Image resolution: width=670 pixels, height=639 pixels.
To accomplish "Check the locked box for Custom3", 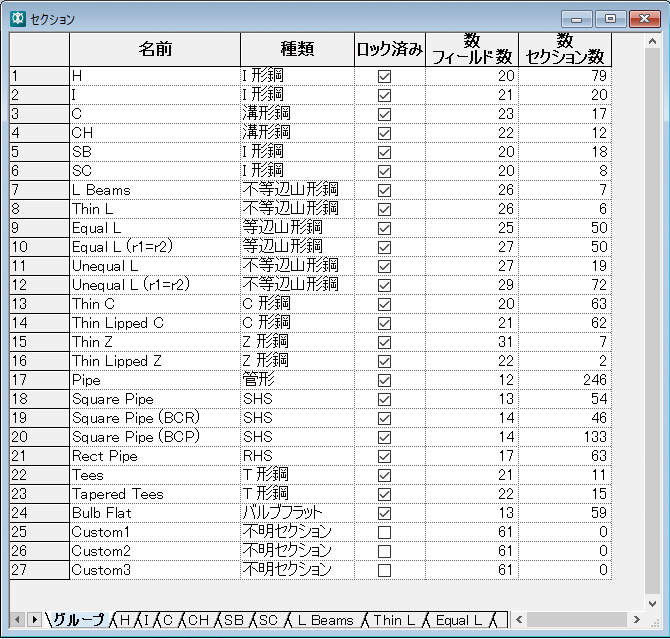I will tap(384, 570).
